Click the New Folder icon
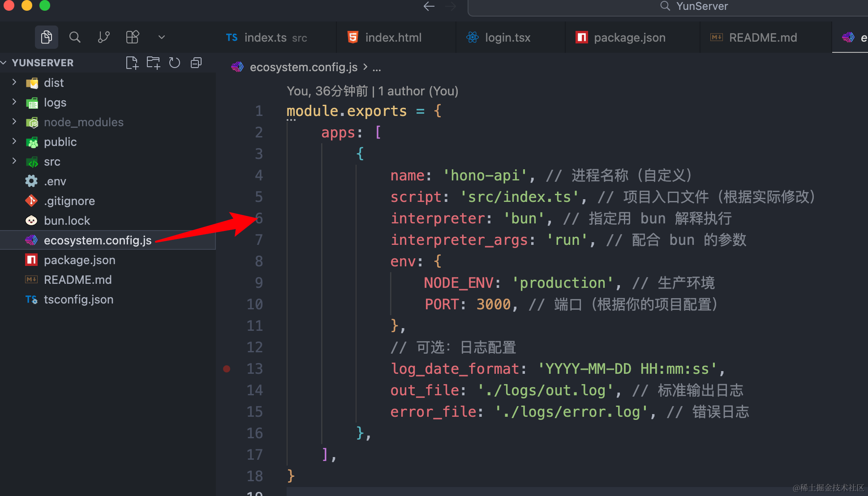Viewport: 868px width, 496px height. pos(153,63)
